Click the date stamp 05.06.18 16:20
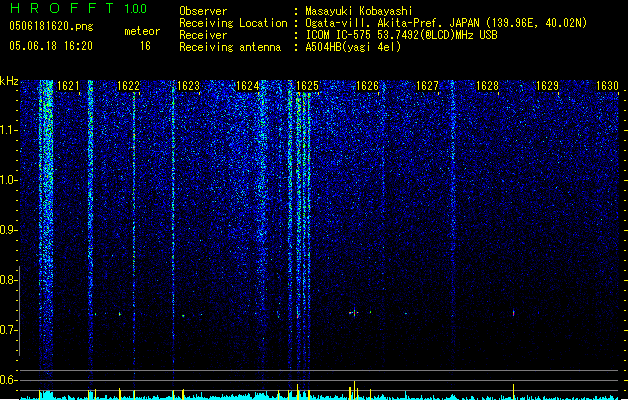 [51, 46]
